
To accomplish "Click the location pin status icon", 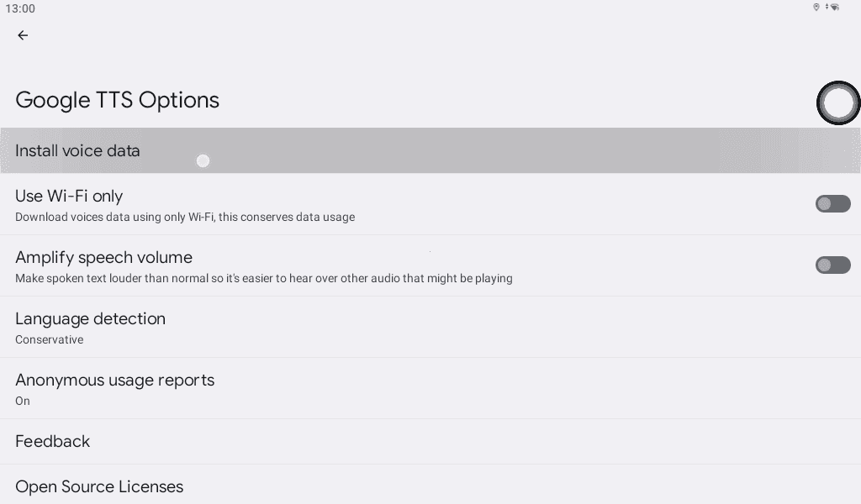I will pos(816,8).
